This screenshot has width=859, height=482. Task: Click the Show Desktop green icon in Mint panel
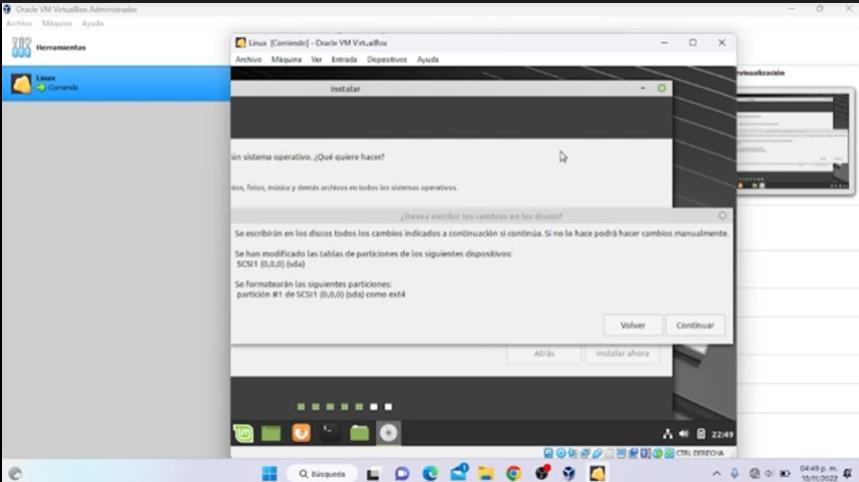[271, 434]
